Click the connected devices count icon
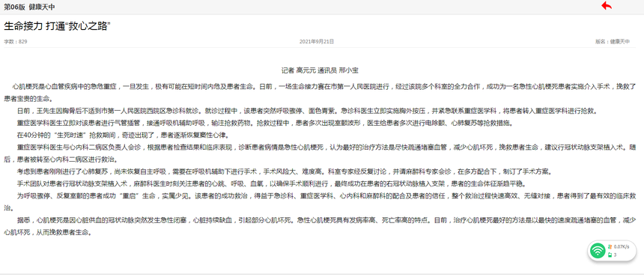 610,255
